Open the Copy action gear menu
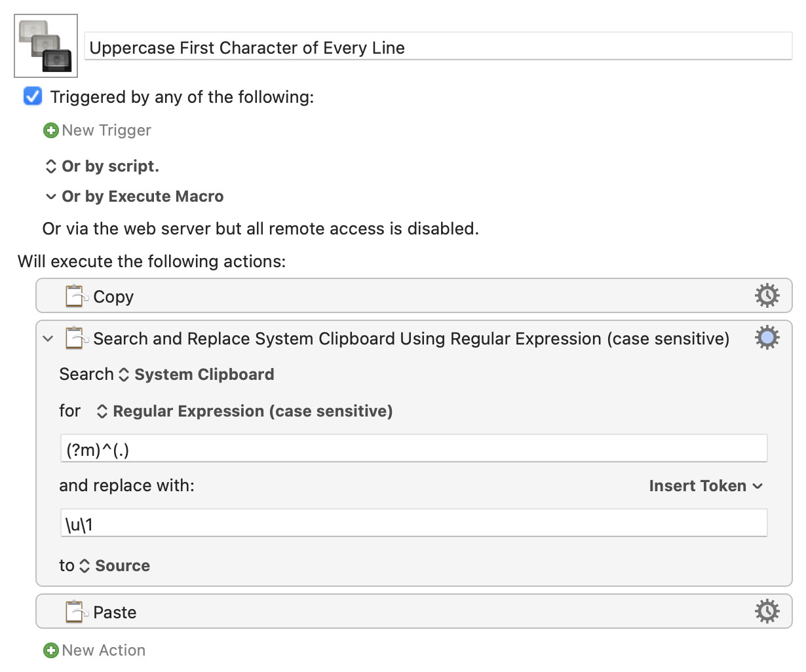This screenshot has height=672, width=806. point(767,296)
